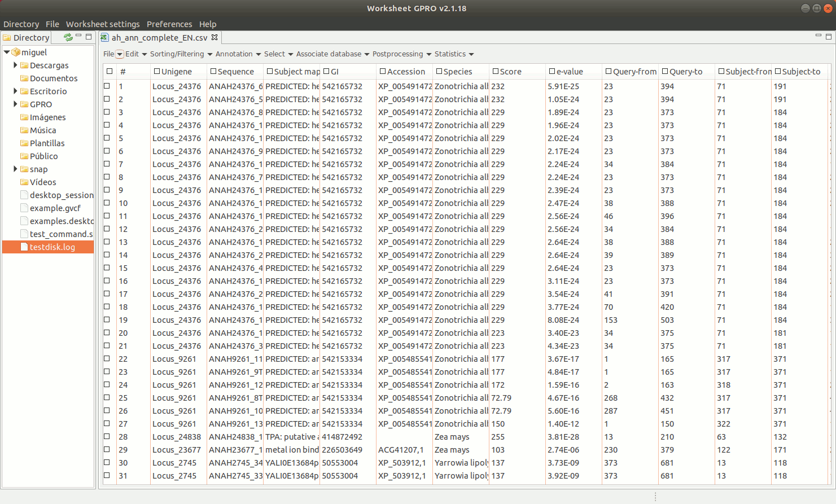
Task: Open the Preferences menu
Action: pyautogui.click(x=169, y=24)
